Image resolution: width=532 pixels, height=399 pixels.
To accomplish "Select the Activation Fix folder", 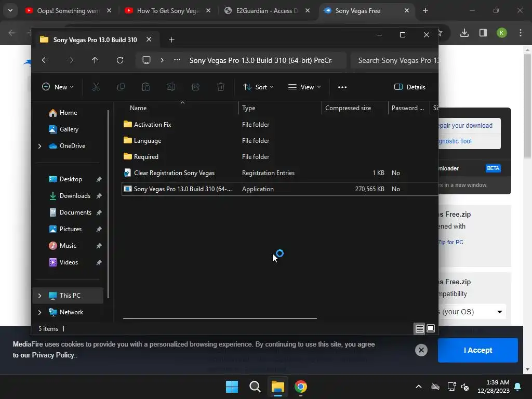I will click(x=152, y=125).
